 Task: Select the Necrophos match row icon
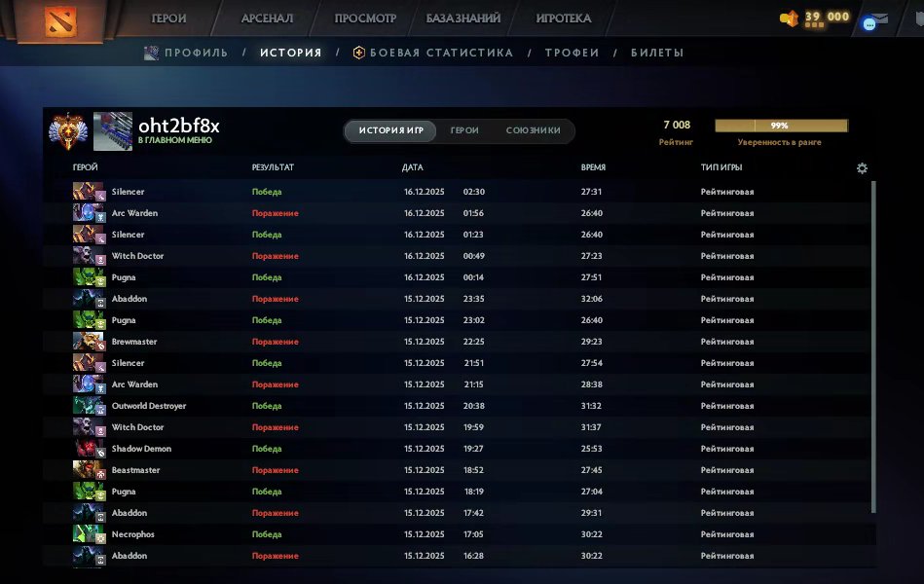(x=89, y=534)
